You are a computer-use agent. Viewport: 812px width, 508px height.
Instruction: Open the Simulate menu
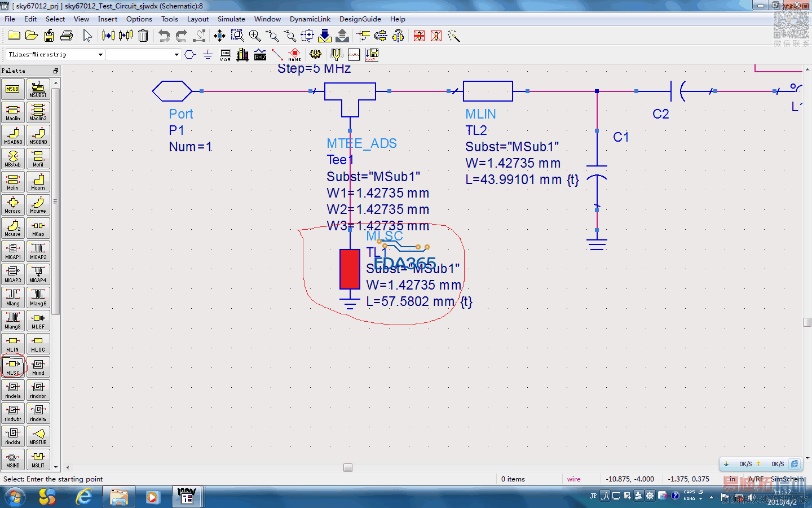pos(231,19)
